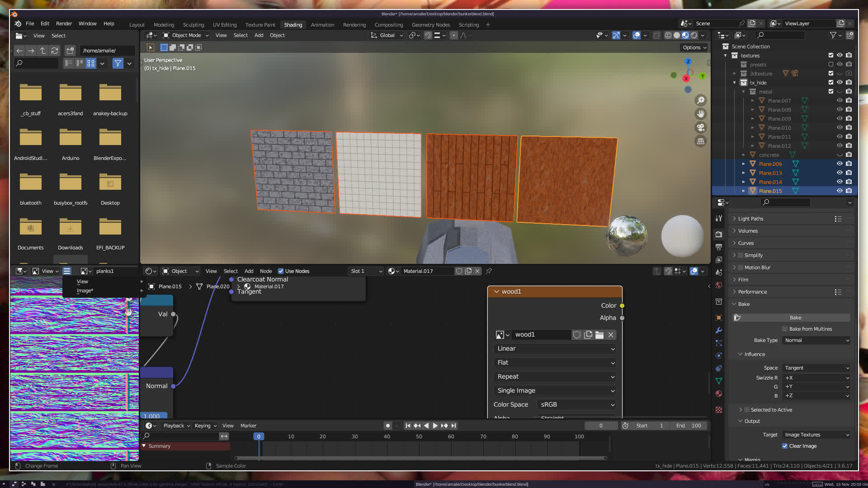Expand the Light Paths panel
Image resolution: width=868 pixels, height=488 pixels.
pyautogui.click(x=750, y=219)
